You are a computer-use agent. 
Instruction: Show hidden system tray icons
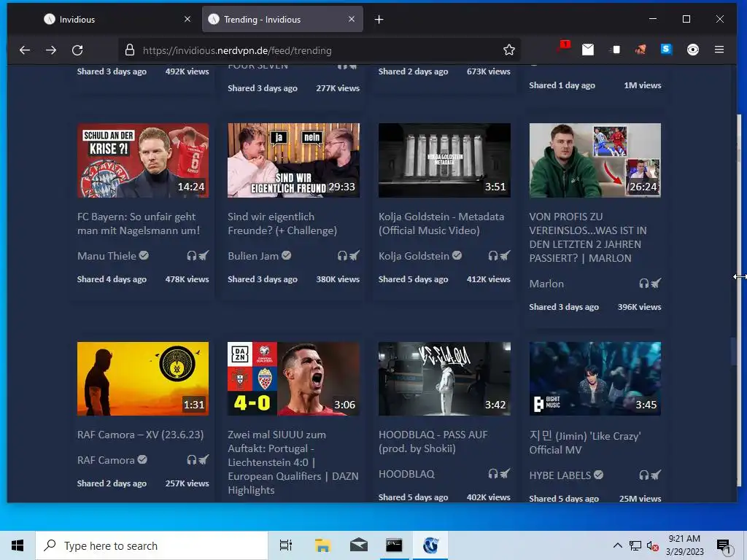(617, 545)
